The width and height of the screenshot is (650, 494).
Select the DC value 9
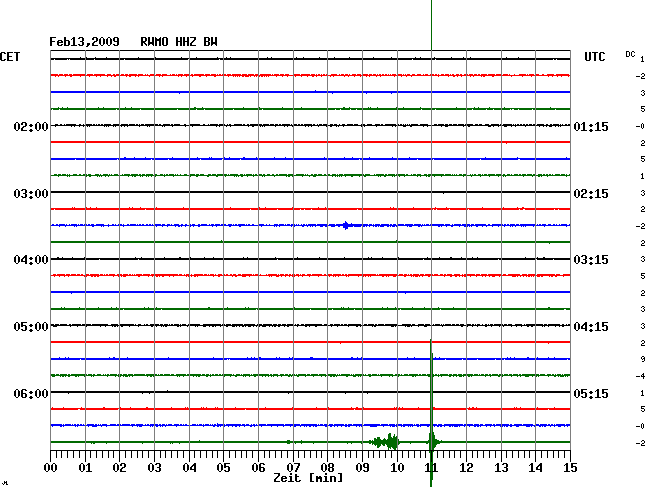pos(643,360)
